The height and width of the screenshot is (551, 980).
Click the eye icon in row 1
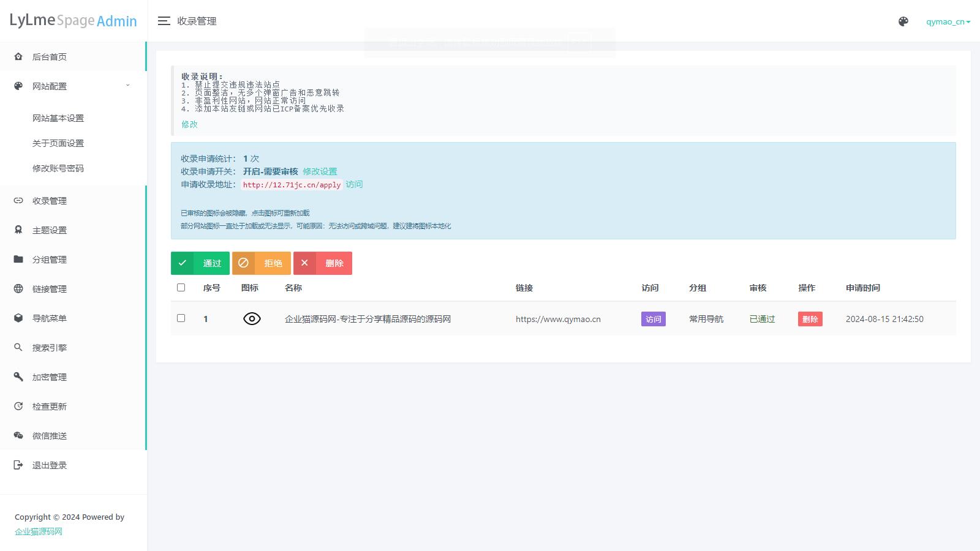pos(252,319)
